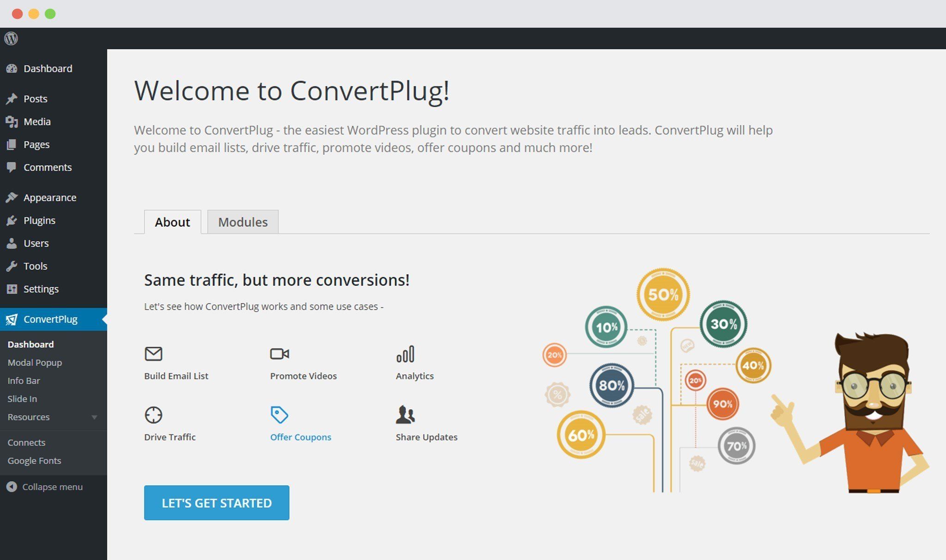Screen dimensions: 946x560
Task: Open the Connects submenu item
Action: [26, 442]
